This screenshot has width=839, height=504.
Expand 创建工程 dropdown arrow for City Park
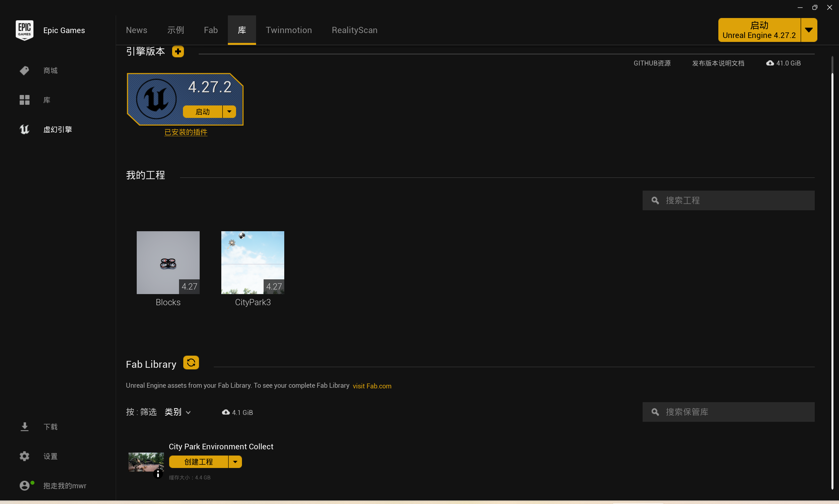(235, 462)
